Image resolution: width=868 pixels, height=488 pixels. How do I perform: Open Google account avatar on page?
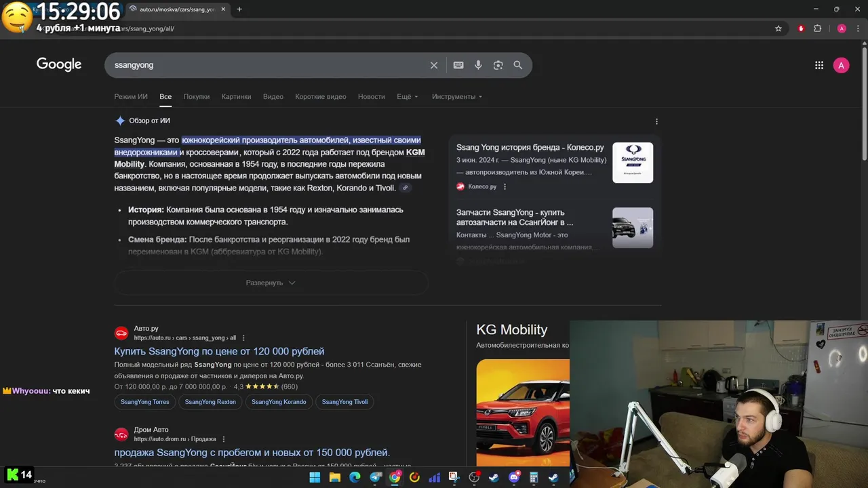click(x=841, y=65)
